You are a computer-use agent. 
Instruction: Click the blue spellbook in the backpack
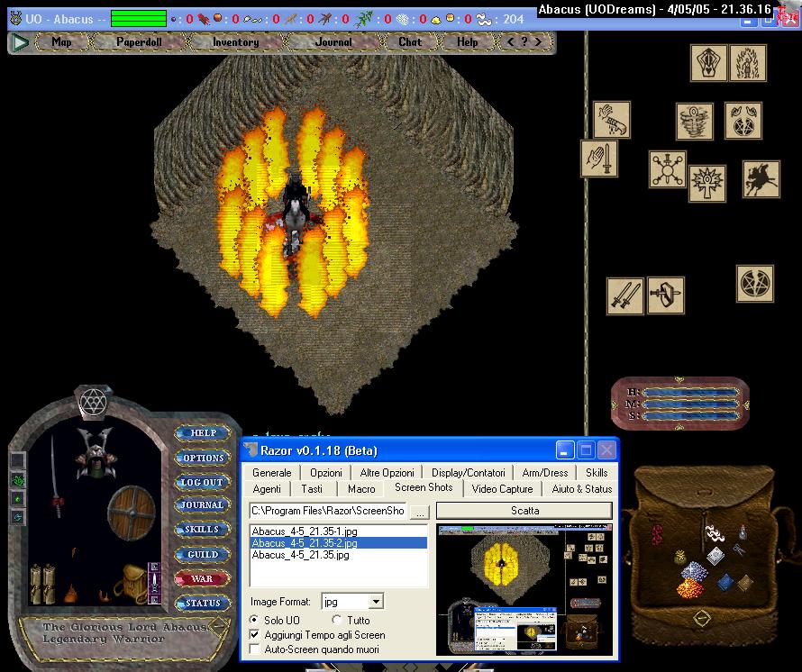click(725, 582)
